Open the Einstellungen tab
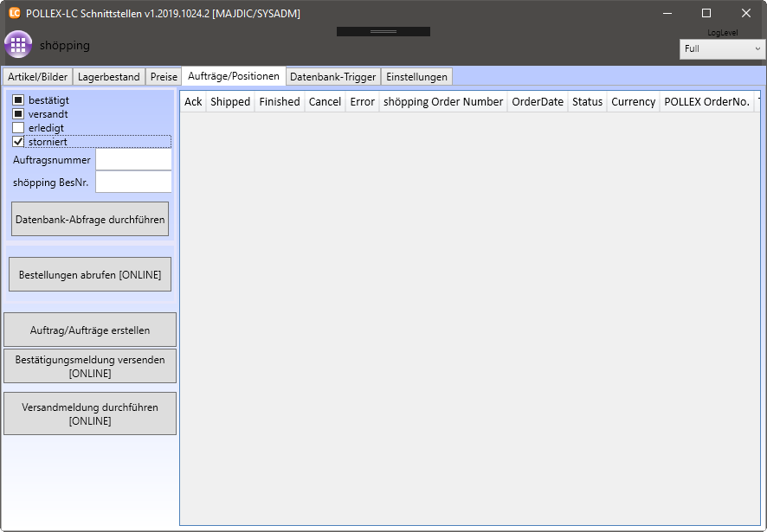This screenshot has width=767, height=532. (x=416, y=77)
